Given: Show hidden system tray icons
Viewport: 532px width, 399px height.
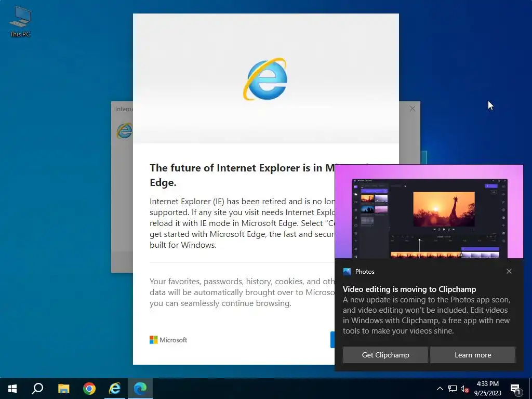Looking at the screenshot, I should point(440,389).
